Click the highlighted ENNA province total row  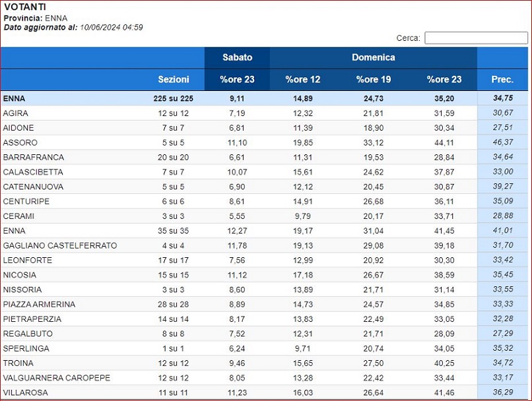(x=15, y=98)
